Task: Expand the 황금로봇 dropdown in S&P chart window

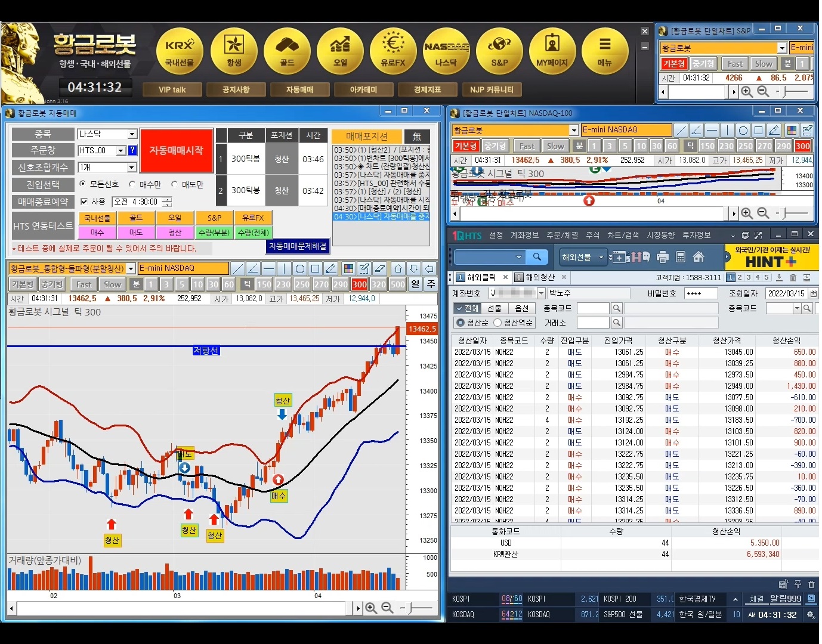Action: (x=782, y=48)
